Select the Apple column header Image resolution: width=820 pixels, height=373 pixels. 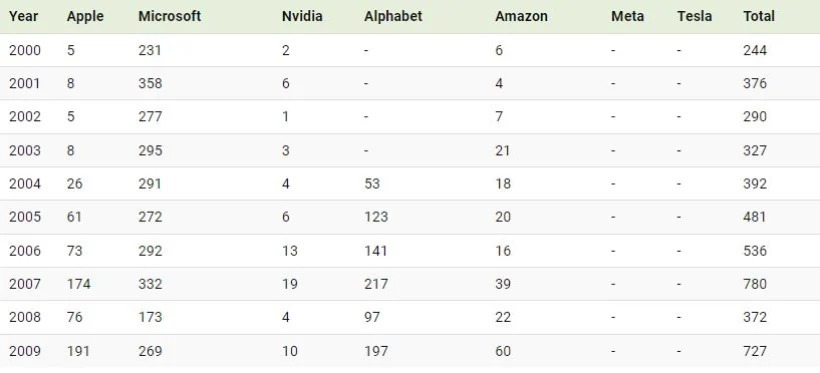click(x=85, y=17)
